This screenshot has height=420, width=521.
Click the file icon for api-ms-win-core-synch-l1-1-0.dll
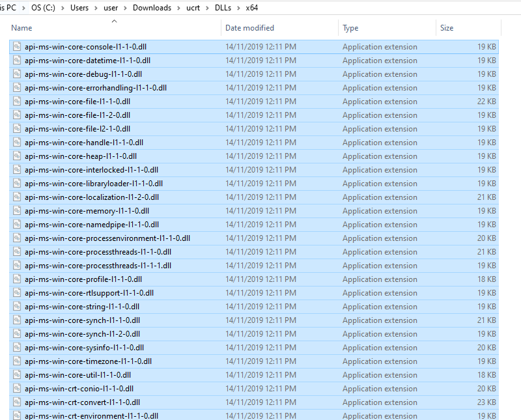click(x=17, y=320)
